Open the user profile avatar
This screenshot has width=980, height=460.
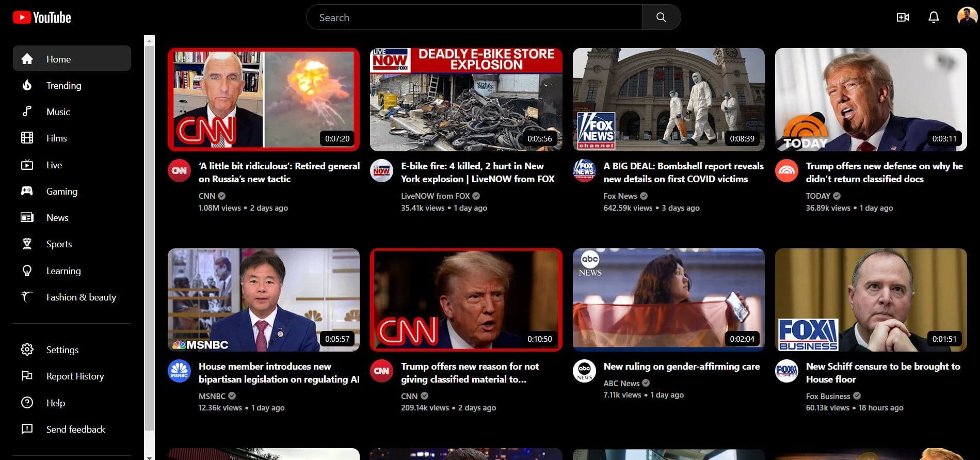[967, 17]
